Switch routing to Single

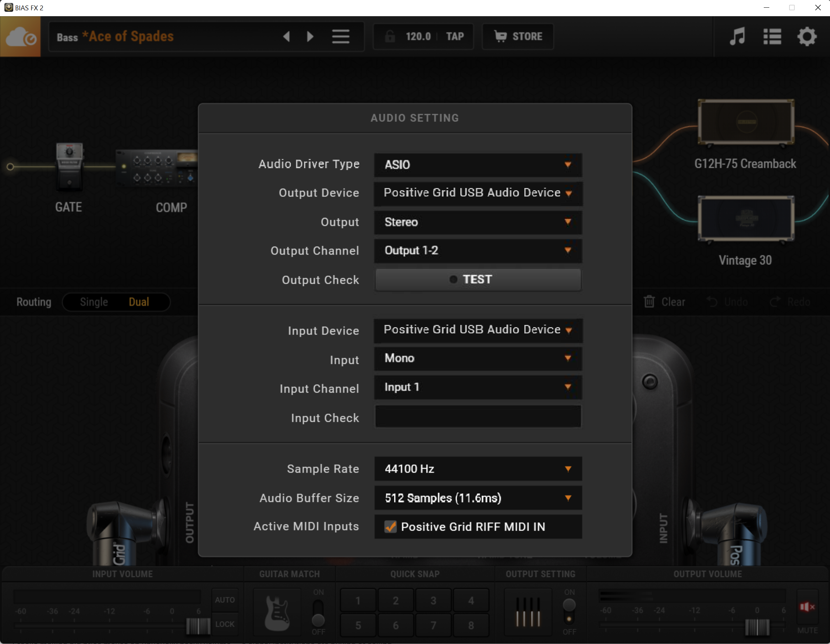94,302
